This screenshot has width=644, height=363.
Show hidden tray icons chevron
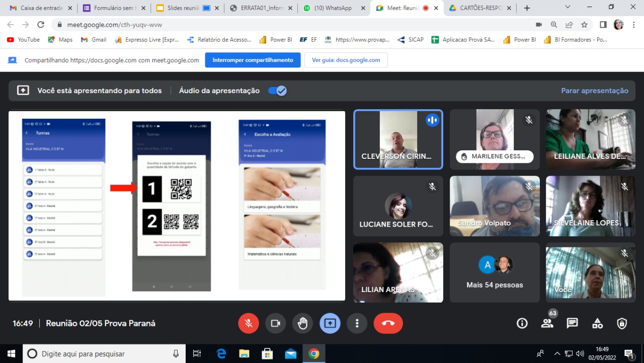(557, 353)
